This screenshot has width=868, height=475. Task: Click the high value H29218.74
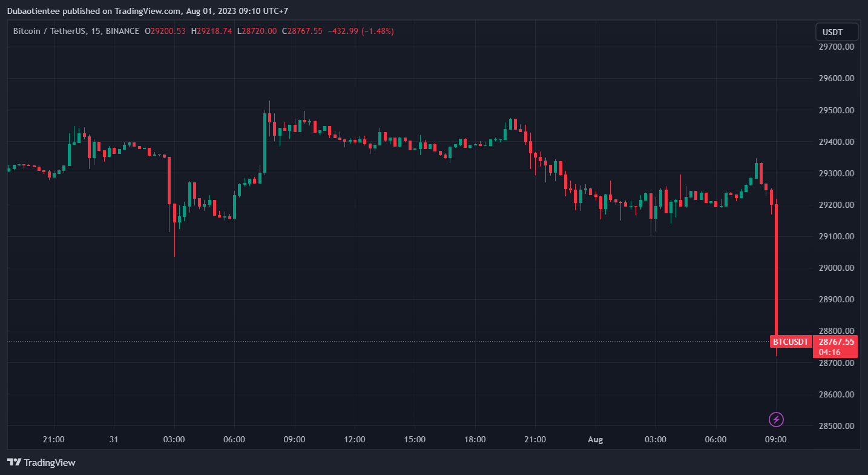(211, 31)
